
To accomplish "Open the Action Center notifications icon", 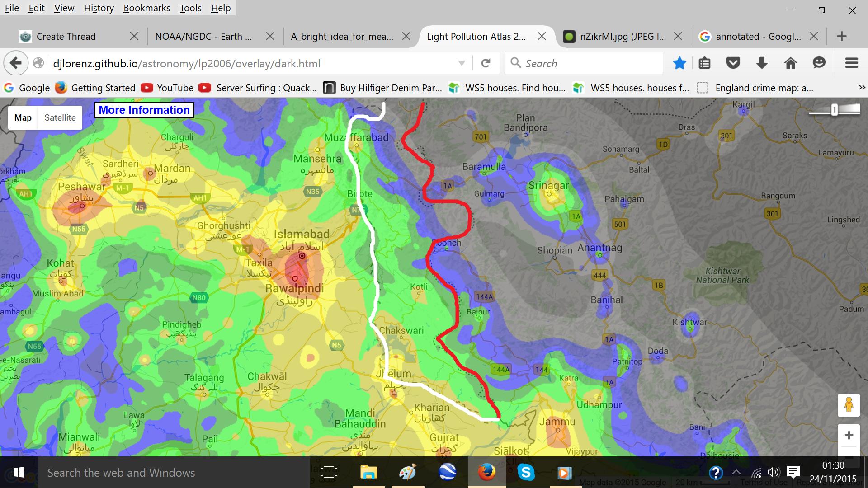I will [x=793, y=473].
